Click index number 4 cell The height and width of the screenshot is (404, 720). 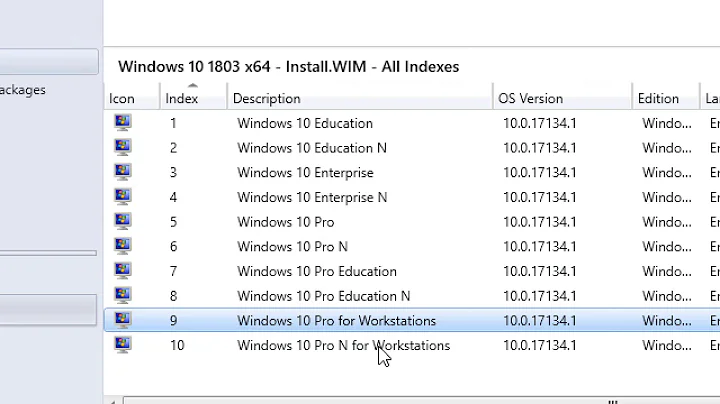point(173,198)
